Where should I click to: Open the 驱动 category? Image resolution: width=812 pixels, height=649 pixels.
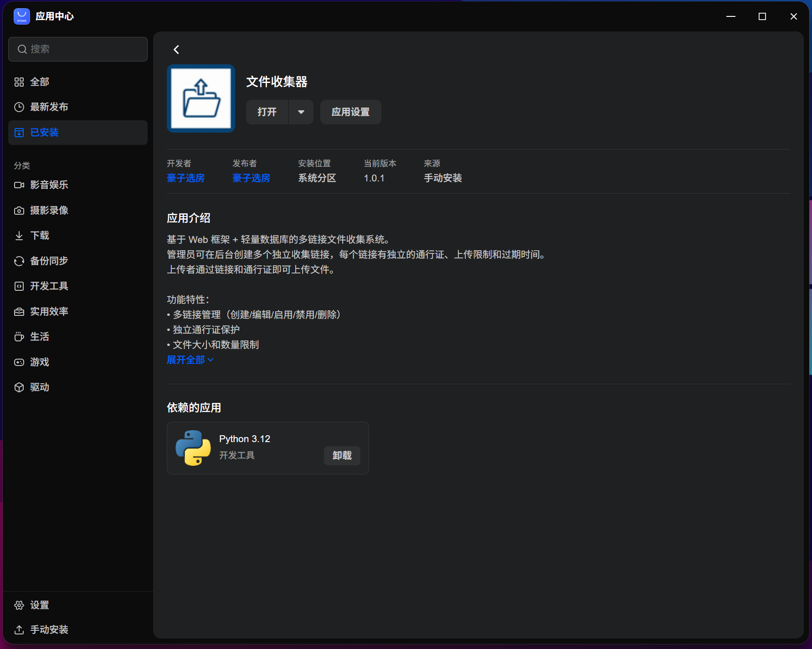click(x=78, y=387)
